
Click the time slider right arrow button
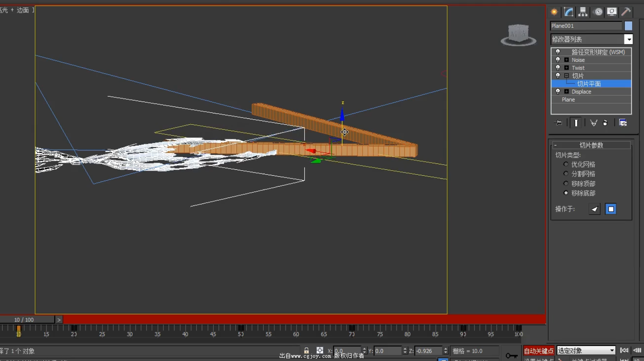59,320
